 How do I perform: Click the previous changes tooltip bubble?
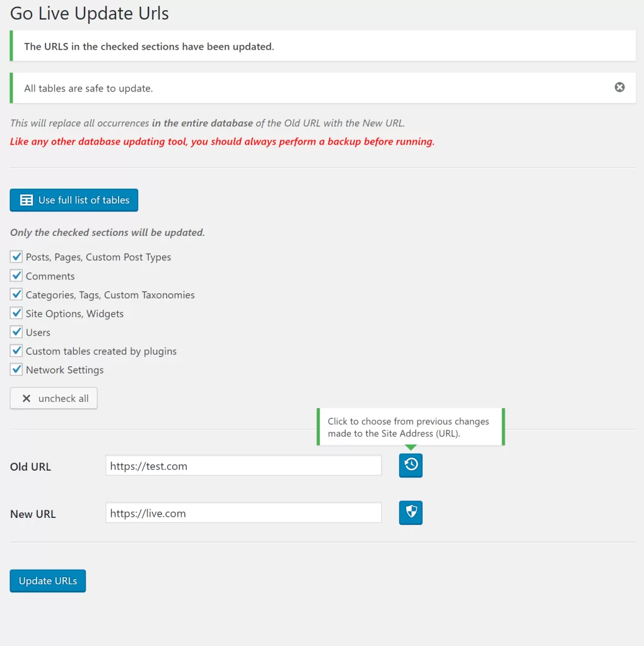coord(410,426)
